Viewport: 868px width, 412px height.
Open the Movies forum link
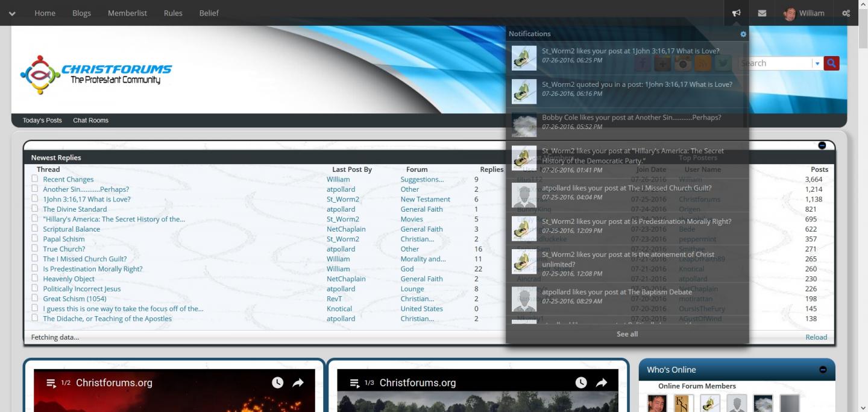[412, 219]
